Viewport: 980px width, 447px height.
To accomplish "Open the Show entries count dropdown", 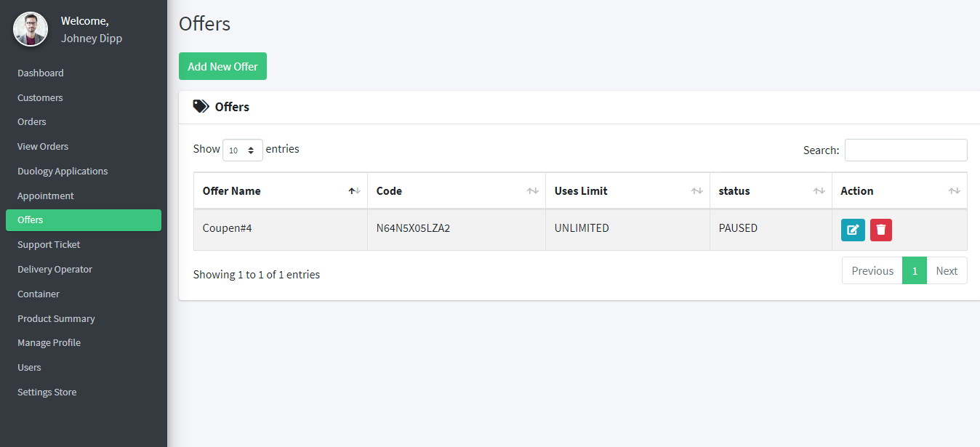I will pyautogui.click(x=243, y=150).
